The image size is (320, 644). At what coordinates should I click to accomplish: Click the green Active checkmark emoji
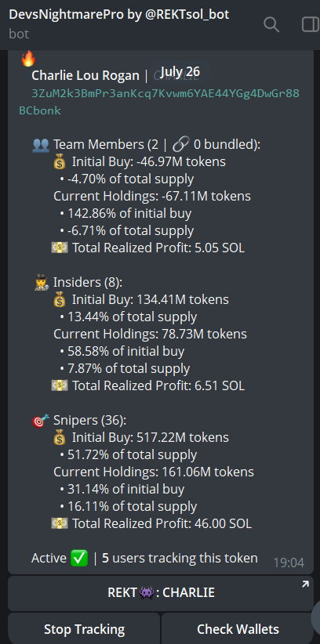click(x=79, y=559)
